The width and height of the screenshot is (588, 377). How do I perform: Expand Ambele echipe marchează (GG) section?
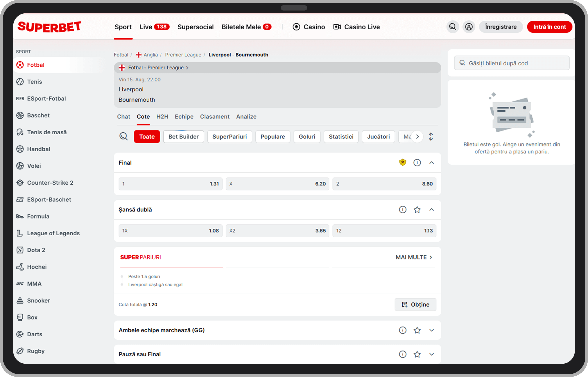point(431,330)
